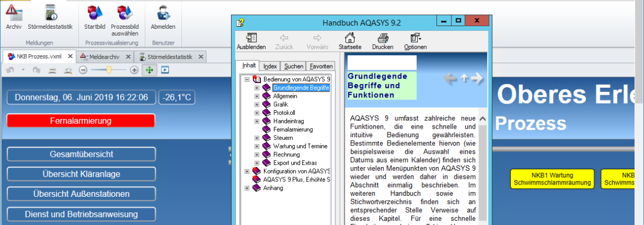Open Optionen in the Handbuch toolbar
Image resolution: width=644 pixels, height=225 pixels.
click(415, 41)
